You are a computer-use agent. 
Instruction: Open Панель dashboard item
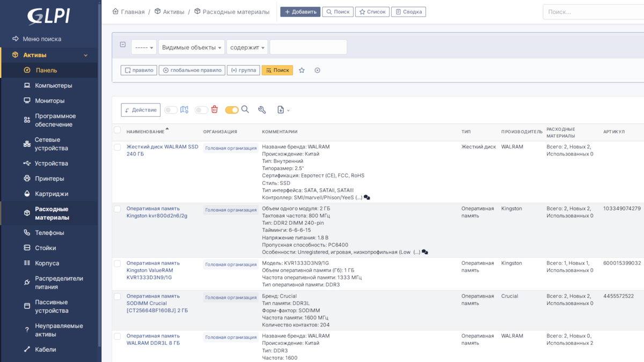[x=46, y=70]
